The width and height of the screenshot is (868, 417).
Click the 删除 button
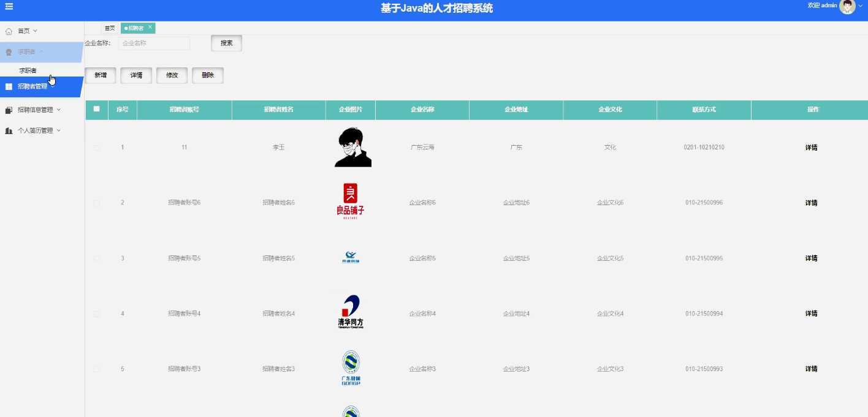[x=208, y=75]
